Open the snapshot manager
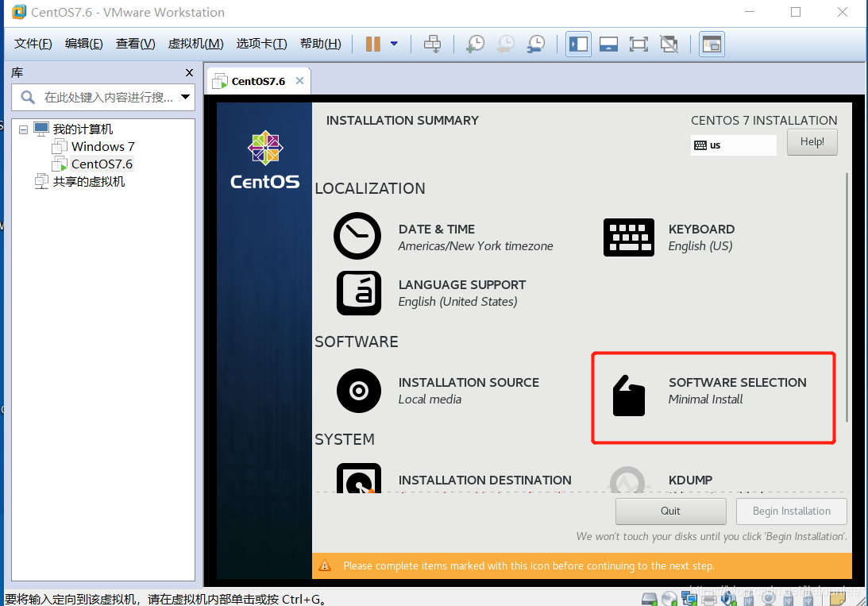Screen dimensions: 868x606 pos(536,44)
